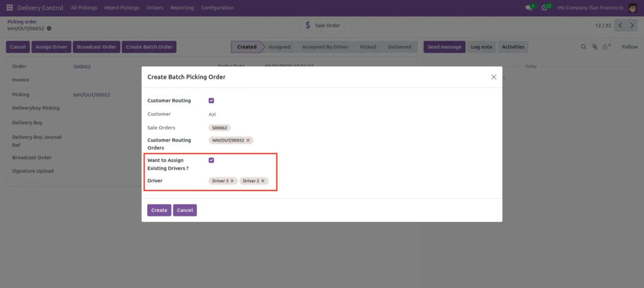
Task: Open the Configuration menu
Action: (217, 8)
